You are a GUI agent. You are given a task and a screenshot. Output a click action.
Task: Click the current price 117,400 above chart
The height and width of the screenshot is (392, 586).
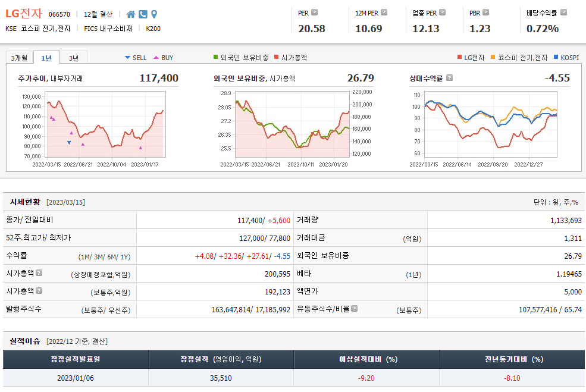[x=159, y=78]
